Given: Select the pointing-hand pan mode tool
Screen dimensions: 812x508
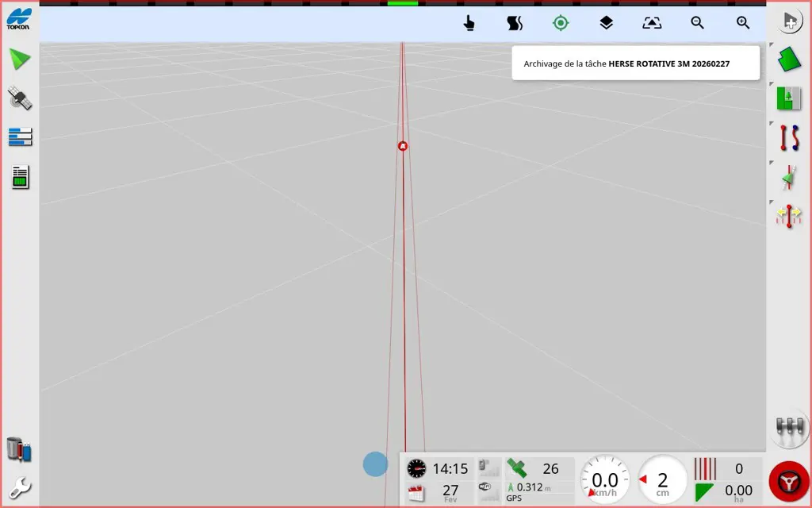Looking at the screenshot, I should [x=469, y=23].
